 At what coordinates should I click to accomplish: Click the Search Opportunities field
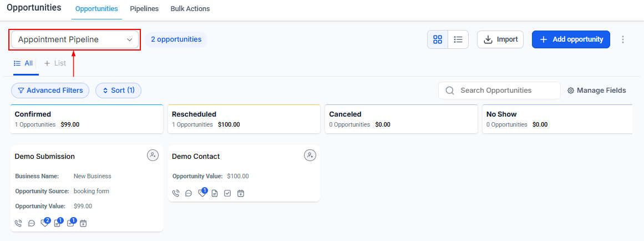pos(499,91)
